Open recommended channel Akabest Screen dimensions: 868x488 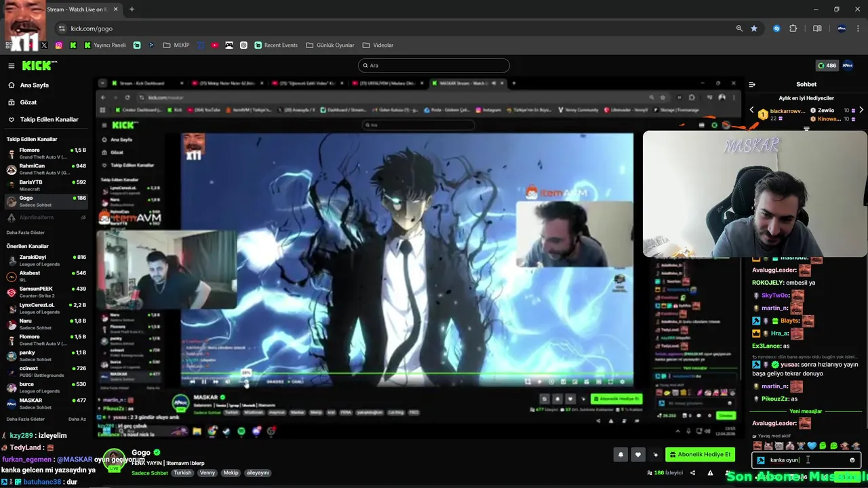click(45, 277)
